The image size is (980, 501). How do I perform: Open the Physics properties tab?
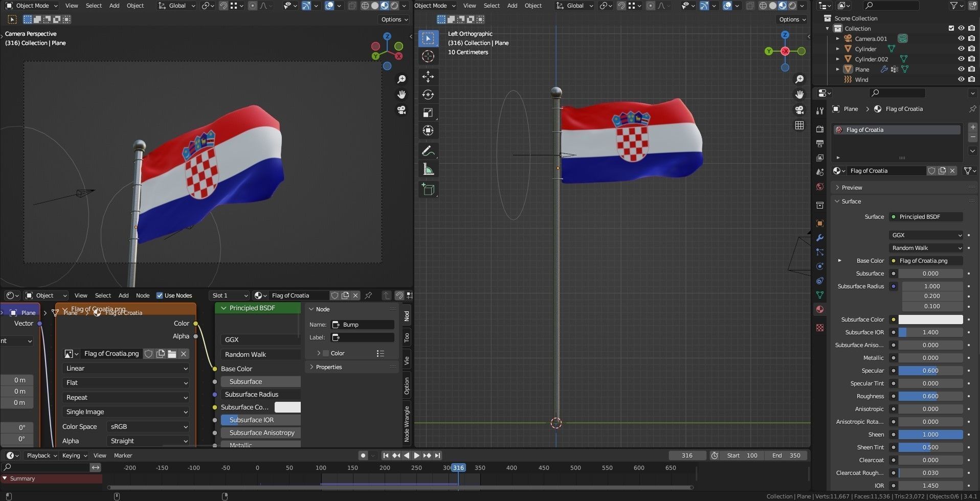820,266
